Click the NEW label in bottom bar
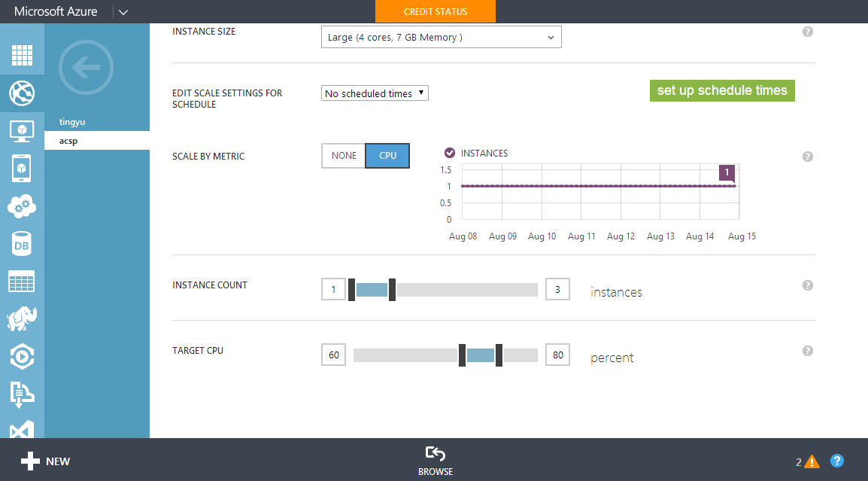The image size is (868, 481). click(x=58, y=461)
